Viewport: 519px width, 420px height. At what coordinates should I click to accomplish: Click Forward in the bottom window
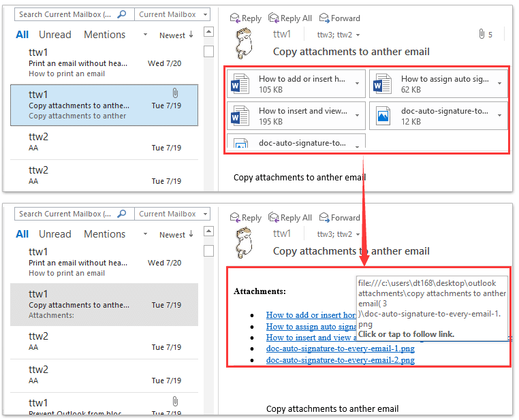coord(340,218)
